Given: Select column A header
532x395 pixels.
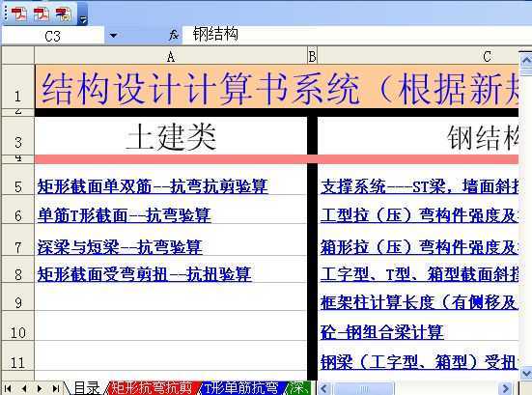Looking at the screenshot, I should pos(171,56).
